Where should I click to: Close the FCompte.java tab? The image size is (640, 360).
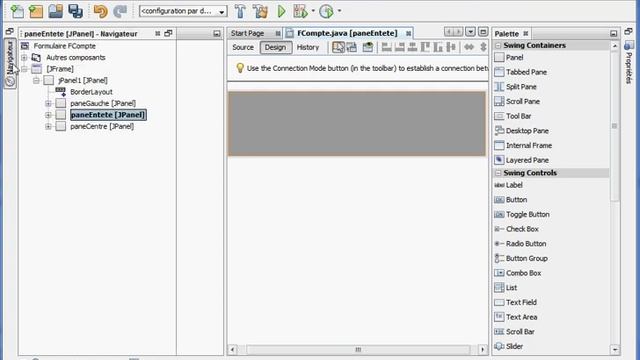408,33
